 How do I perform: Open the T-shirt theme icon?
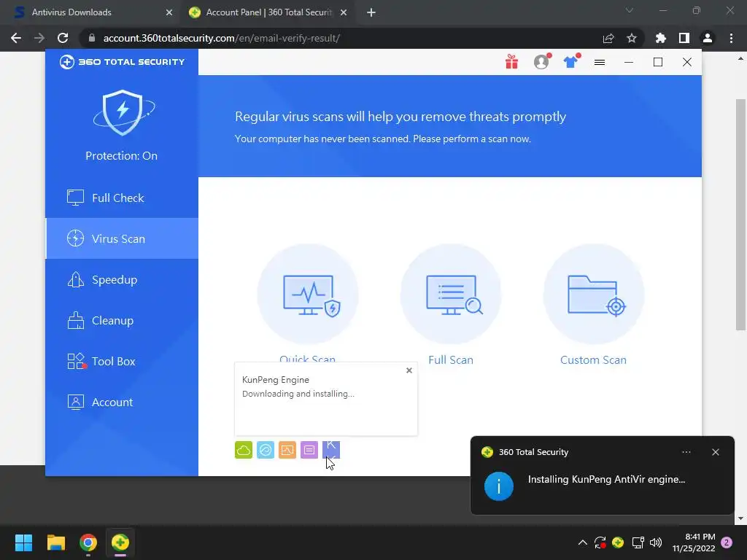tap(570, 62)
